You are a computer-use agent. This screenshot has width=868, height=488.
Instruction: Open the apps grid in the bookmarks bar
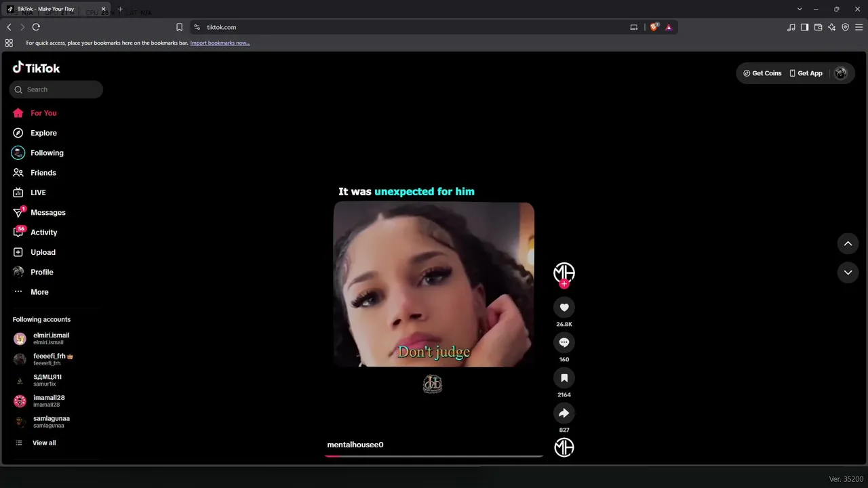(9, 43)
